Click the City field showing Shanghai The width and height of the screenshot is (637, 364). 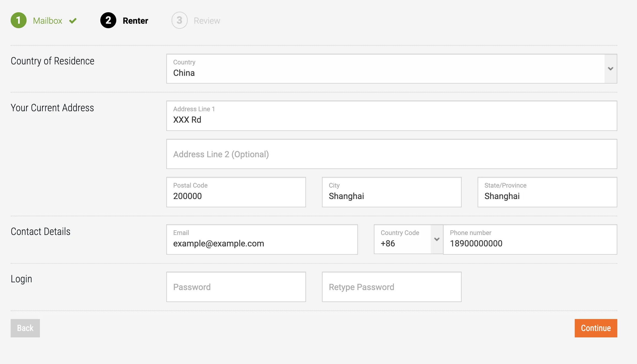pyautogui.click(x=391, y=192)
